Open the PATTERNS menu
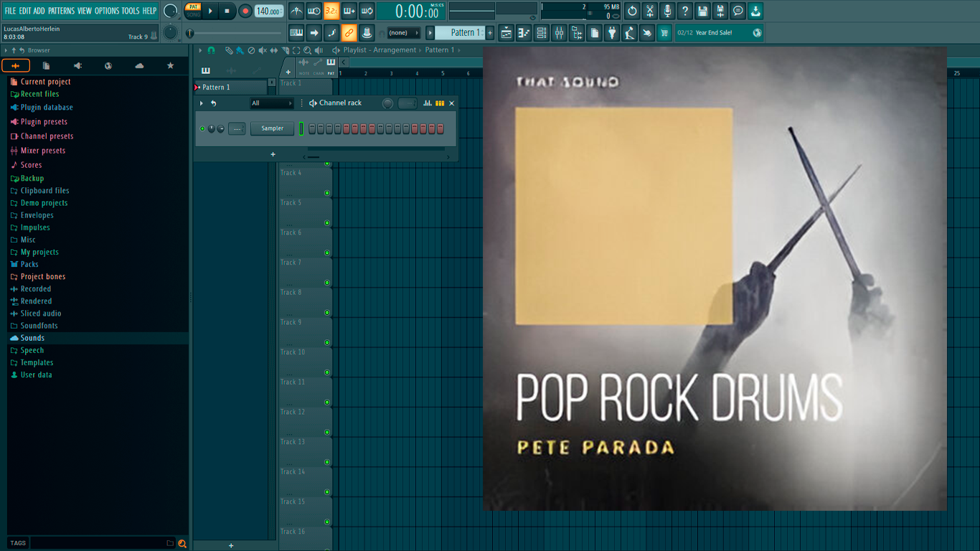The image size is (980, 551). tap(61, 11)
